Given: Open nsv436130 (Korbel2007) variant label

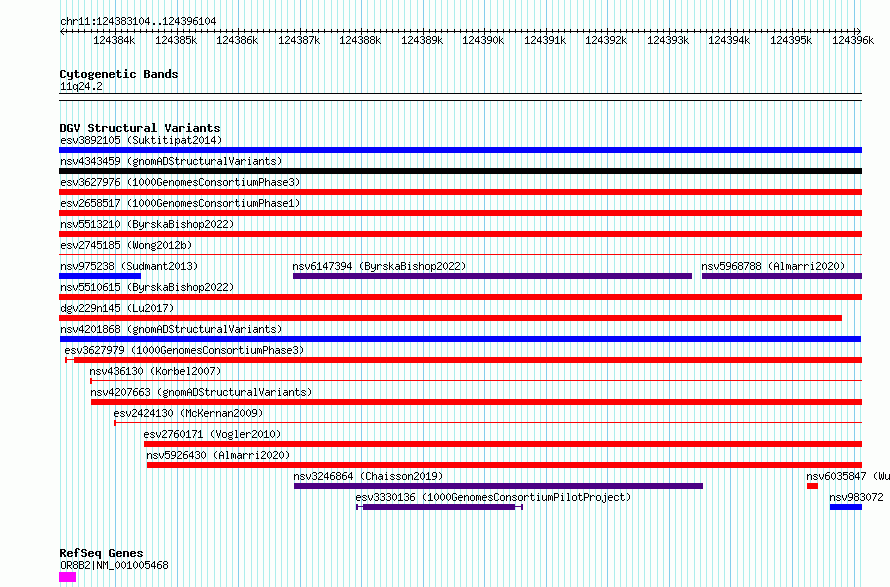Looking at the screenshot, I should click(156, 371).
